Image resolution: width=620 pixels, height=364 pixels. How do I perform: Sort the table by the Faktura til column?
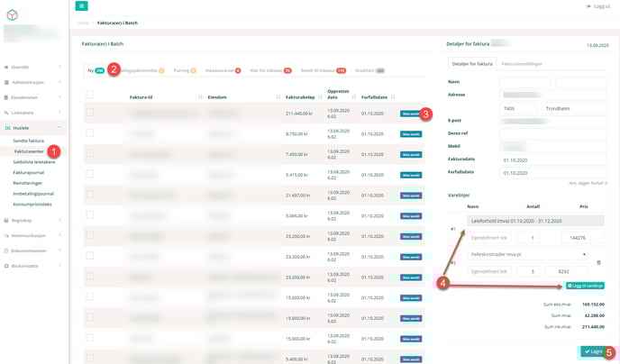tap(200, 97)
